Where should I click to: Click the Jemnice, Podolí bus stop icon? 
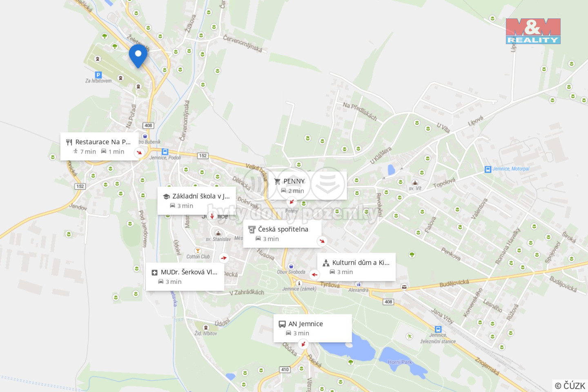pos(165,151)
